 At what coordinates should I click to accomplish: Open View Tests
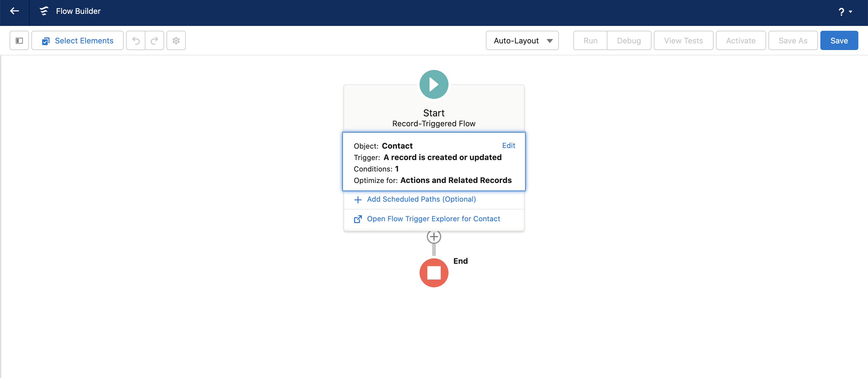[683, 41]
